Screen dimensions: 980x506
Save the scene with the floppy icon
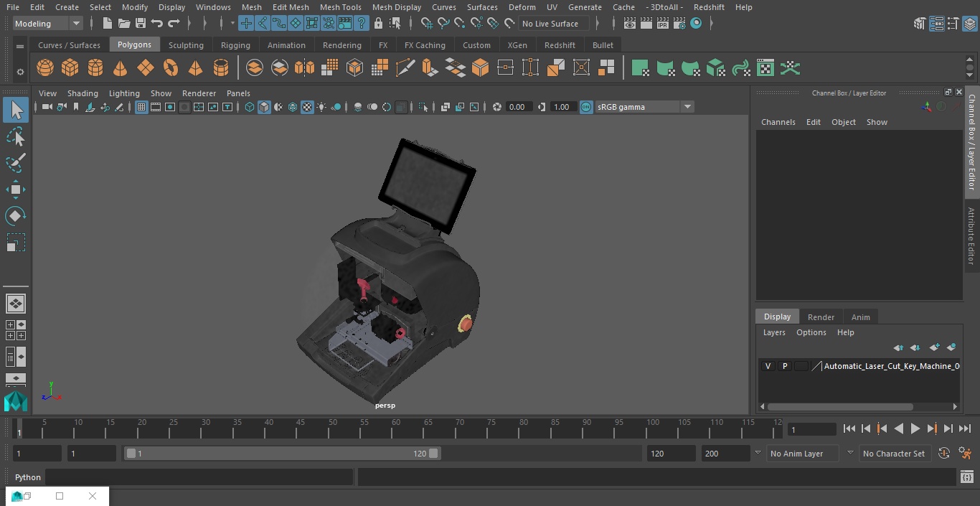(141, 24)
